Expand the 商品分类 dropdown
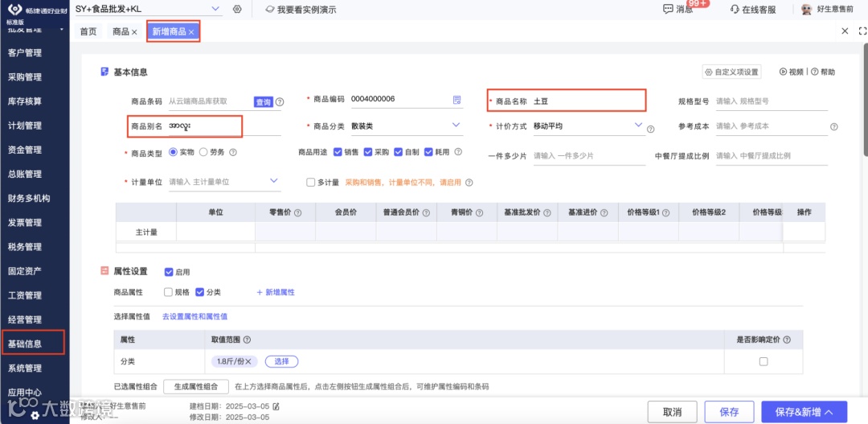868x424 pixels. 457,126
